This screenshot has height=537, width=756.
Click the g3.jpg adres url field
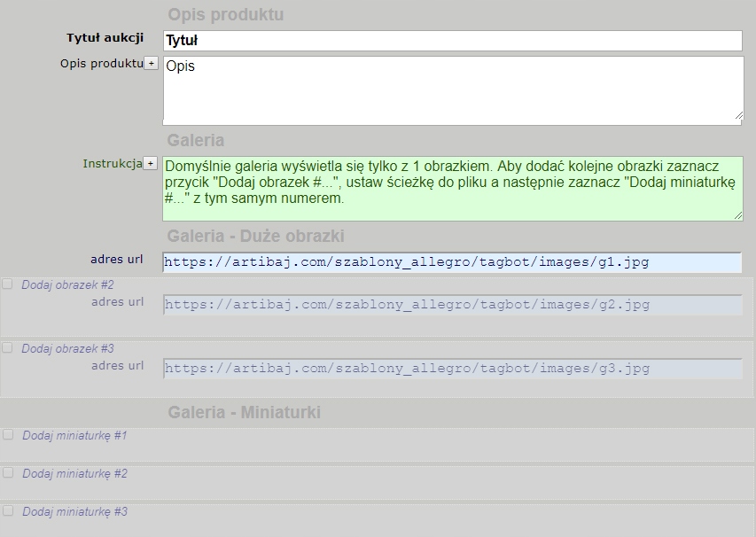[452, 369]
